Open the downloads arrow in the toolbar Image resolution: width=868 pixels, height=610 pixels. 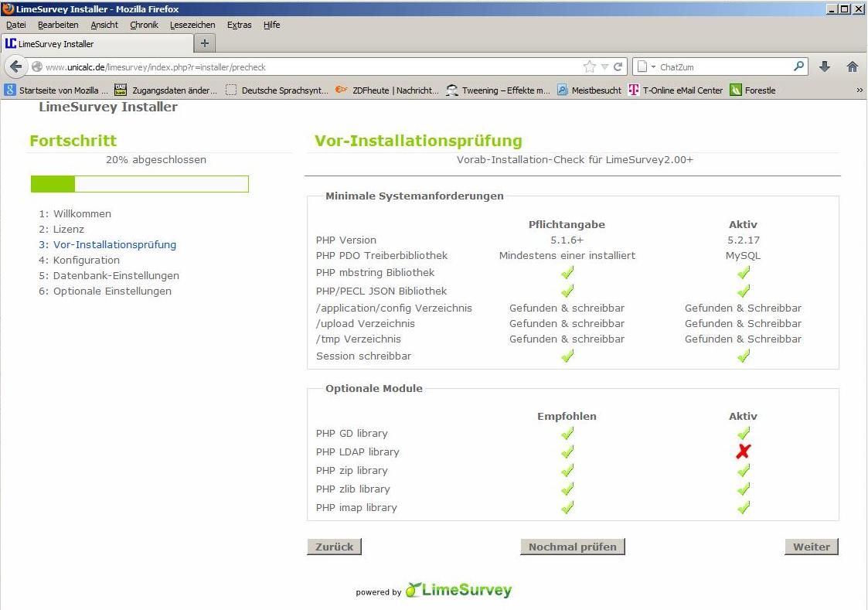824,67
